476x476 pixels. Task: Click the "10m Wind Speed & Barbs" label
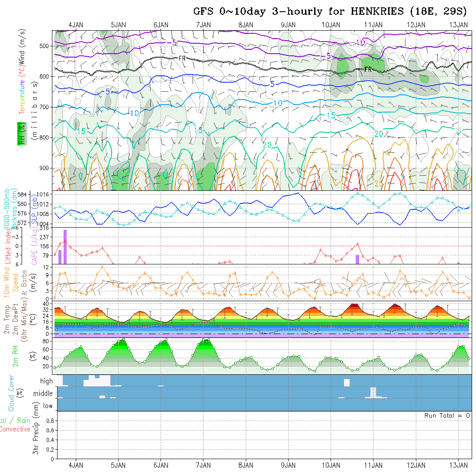click(11, 282)
